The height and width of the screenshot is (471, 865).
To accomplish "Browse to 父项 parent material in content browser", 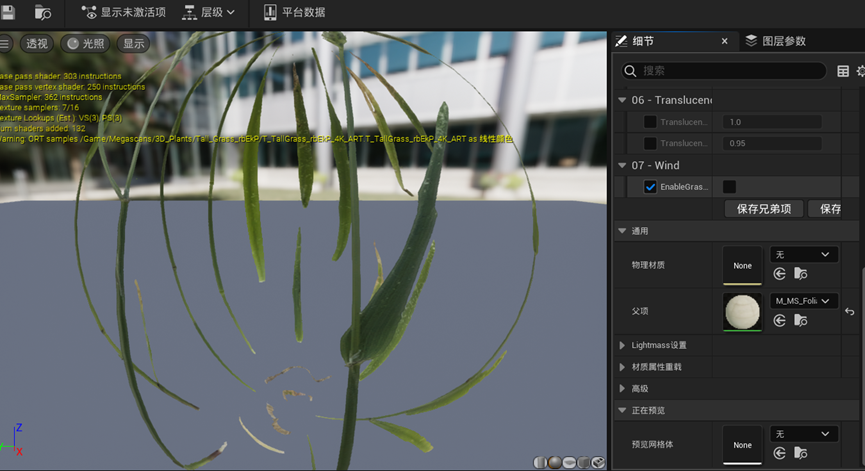I will pos(800,320).
